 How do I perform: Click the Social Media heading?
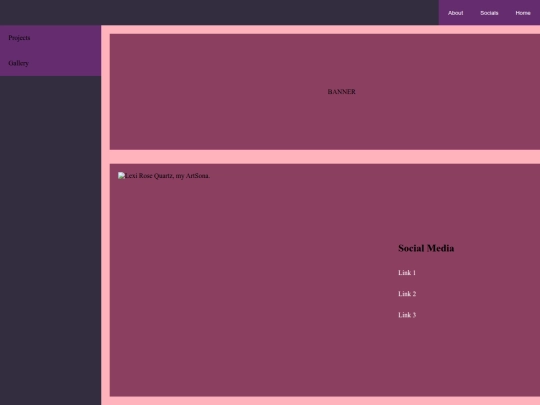point(426,248)
